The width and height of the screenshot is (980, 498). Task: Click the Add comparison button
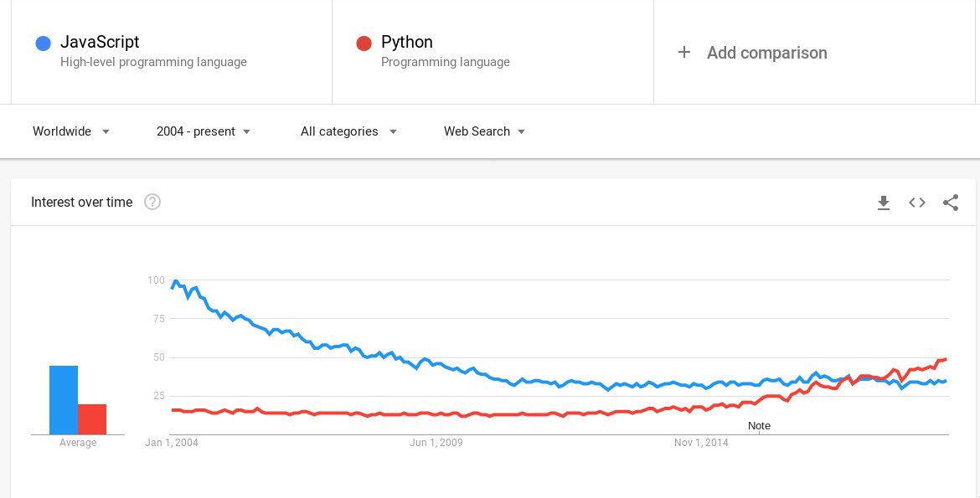coord(766,53)
